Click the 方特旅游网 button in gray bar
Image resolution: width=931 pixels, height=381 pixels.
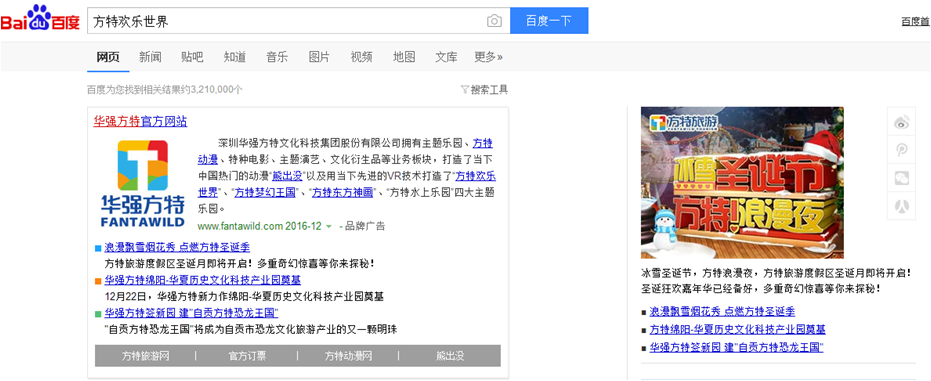tap(145, 356)
